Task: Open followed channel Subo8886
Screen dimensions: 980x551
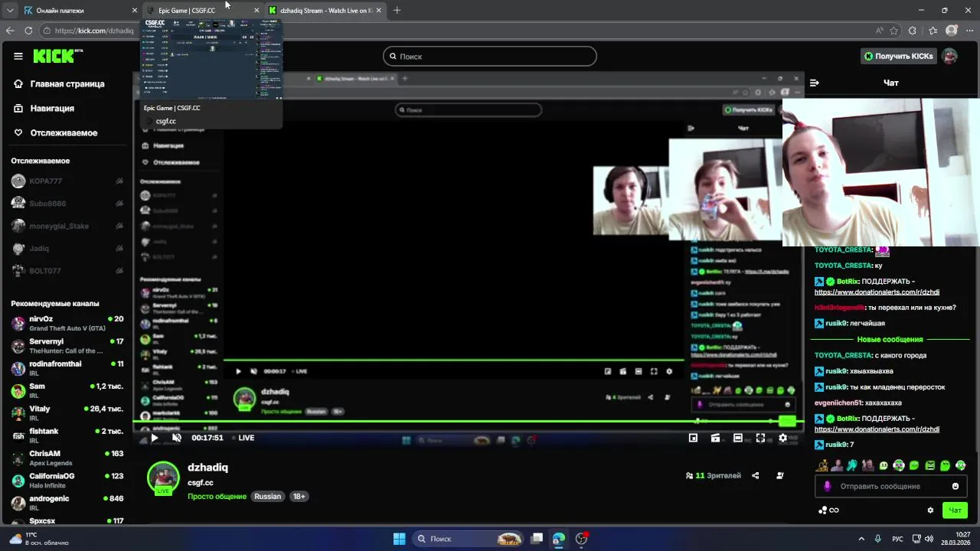Action: pos(67,204)
